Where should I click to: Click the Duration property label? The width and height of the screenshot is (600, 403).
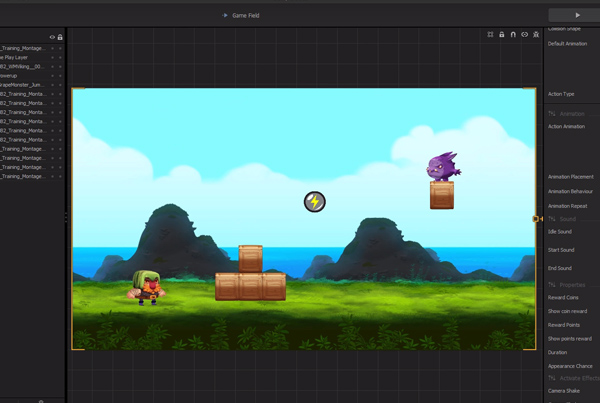[558, 352]
